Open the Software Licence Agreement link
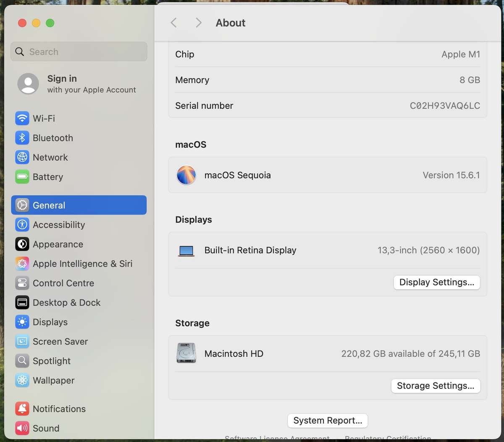 (x=277, y=439)
